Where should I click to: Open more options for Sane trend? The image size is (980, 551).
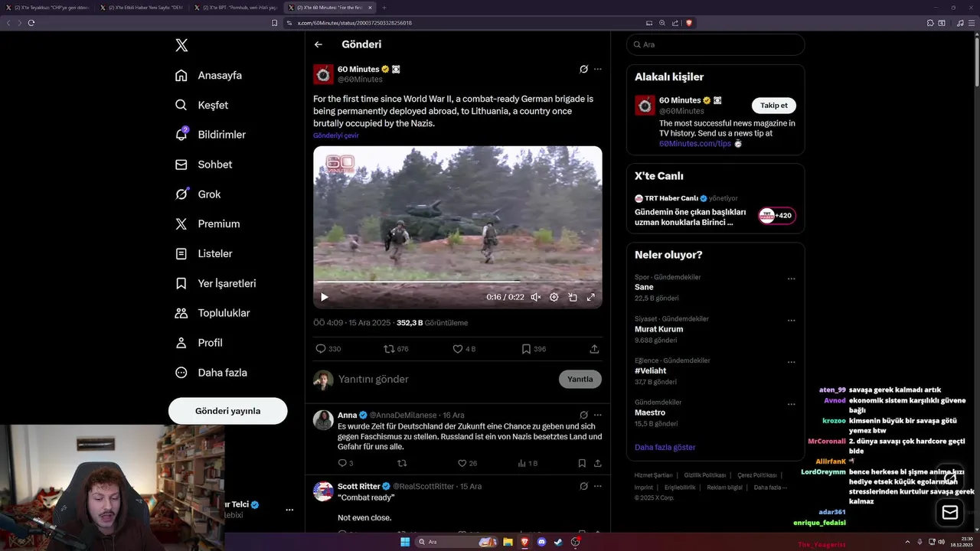(792, 279)
